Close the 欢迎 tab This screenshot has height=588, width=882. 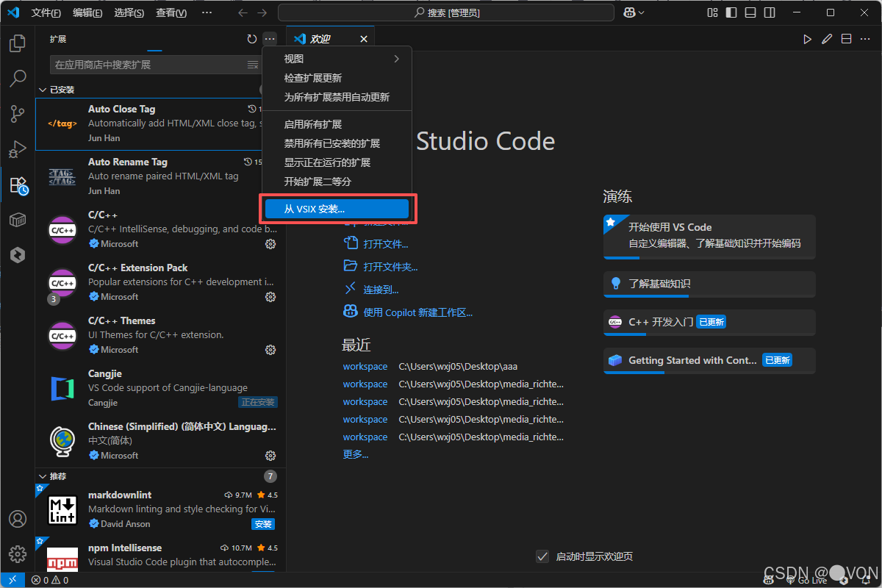click(364, 39)
